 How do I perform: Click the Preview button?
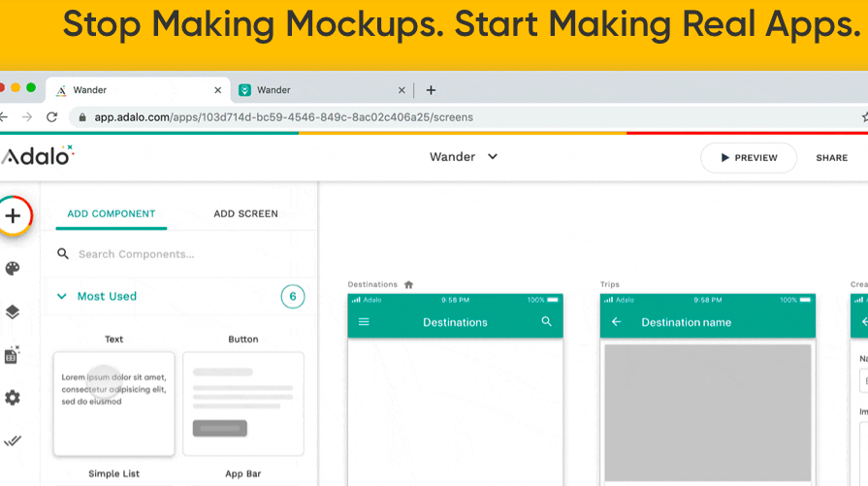749,158
